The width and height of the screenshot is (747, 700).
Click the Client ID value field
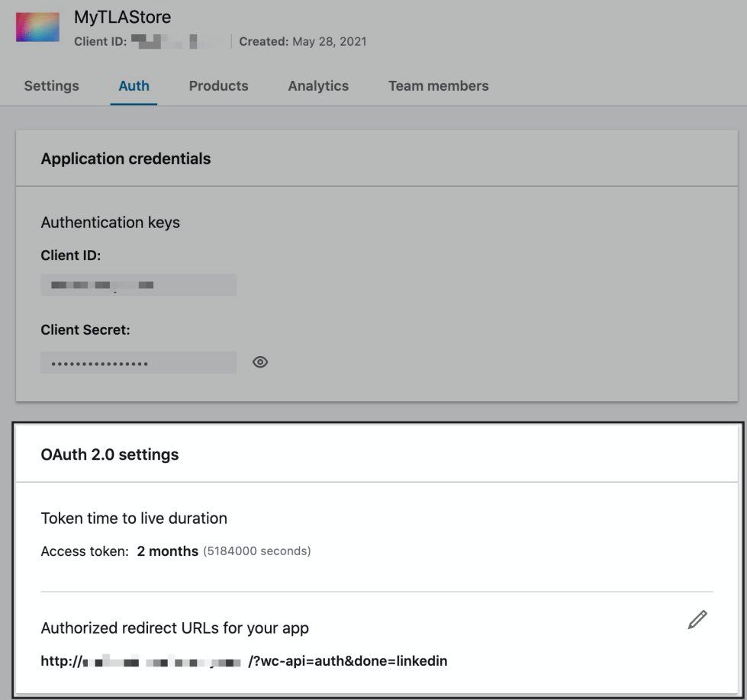tap(139, 285)
